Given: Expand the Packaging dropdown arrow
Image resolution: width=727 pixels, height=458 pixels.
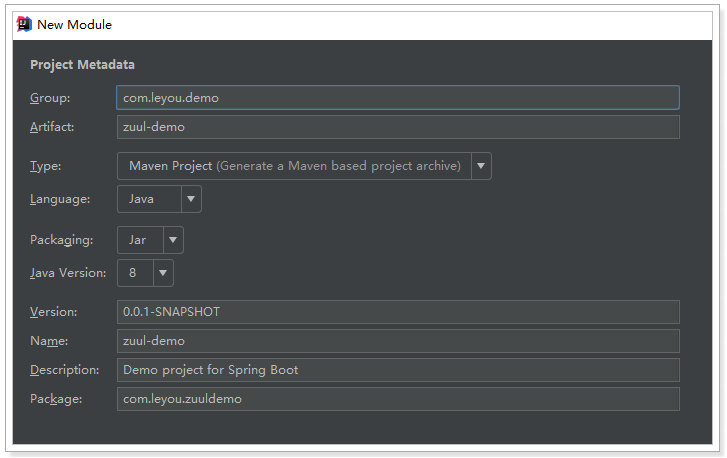Looking at the screenshot, I should point(173,240).
